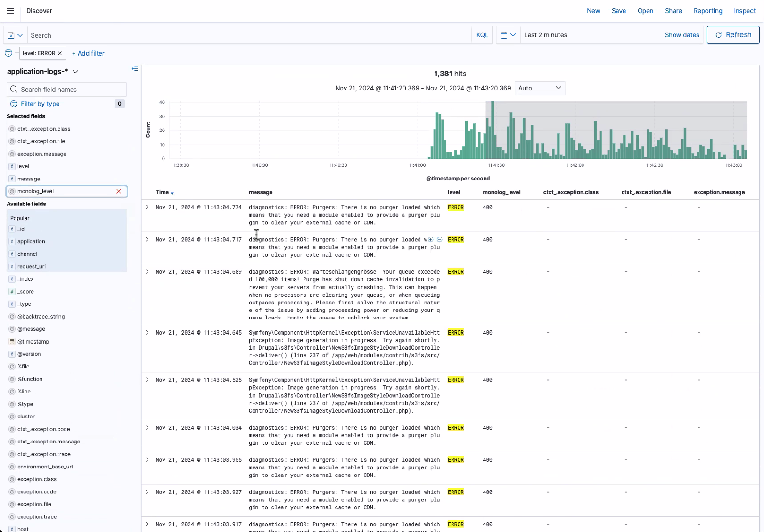
Task: Open the Share menu
Action: 673,11
